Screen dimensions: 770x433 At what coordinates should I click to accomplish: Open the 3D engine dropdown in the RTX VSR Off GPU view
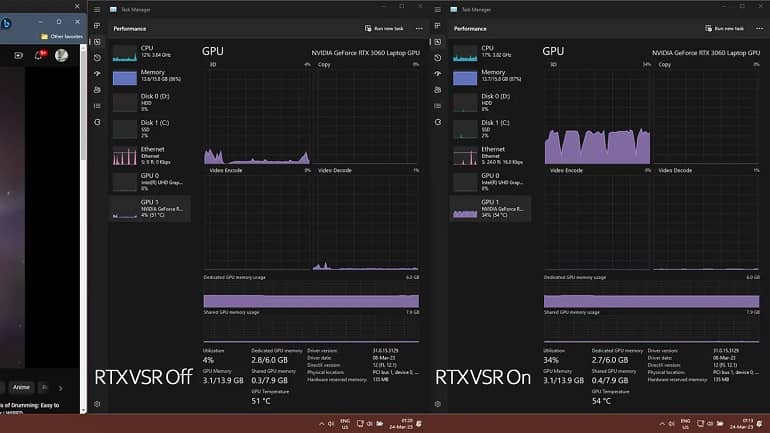coord(213,64)
